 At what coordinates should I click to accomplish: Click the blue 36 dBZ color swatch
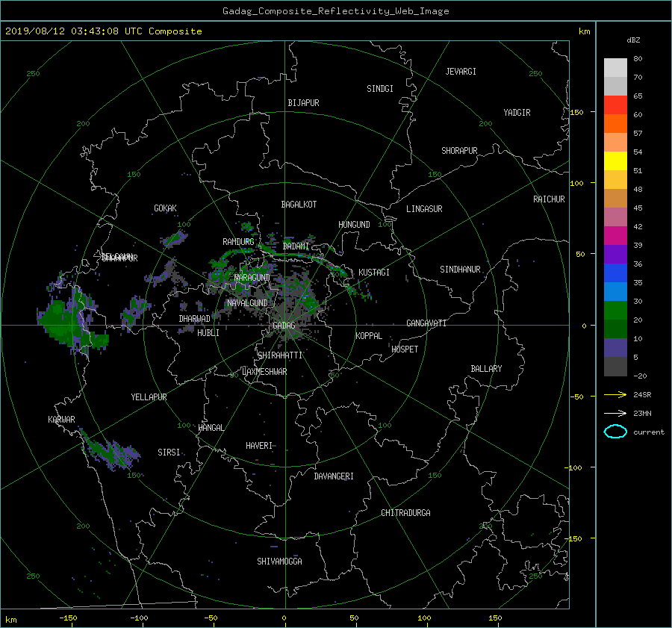(x=615, y=273)
